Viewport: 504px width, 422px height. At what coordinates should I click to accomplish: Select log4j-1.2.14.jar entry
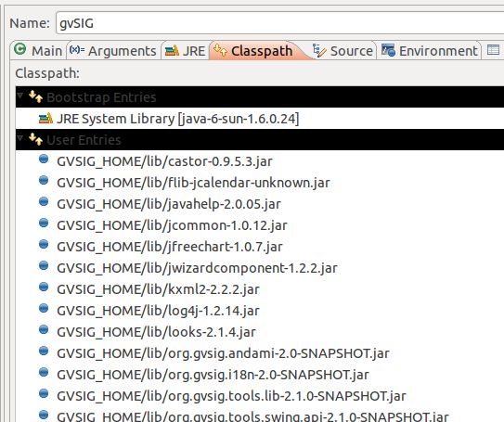tap(158, 311)
